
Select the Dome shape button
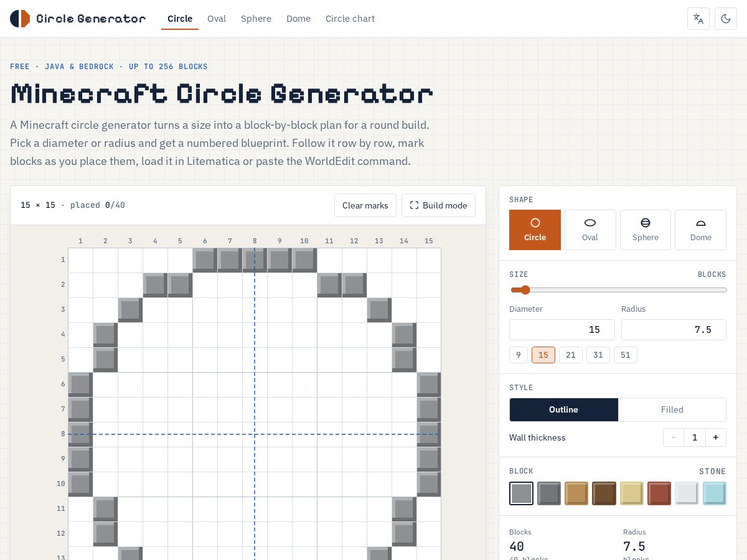[701, 230]
